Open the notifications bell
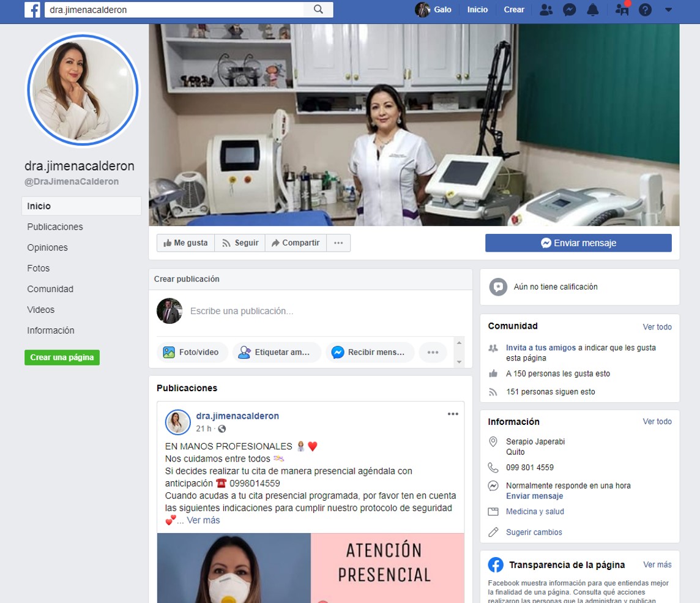The height and width of the screenshot is (603, 700). click(592, 9)
